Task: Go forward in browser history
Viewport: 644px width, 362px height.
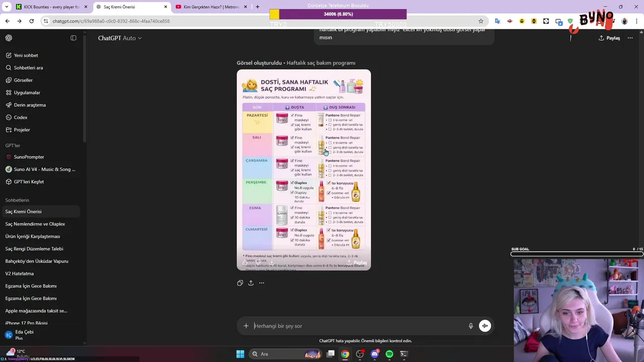Action: click(19, 21)
